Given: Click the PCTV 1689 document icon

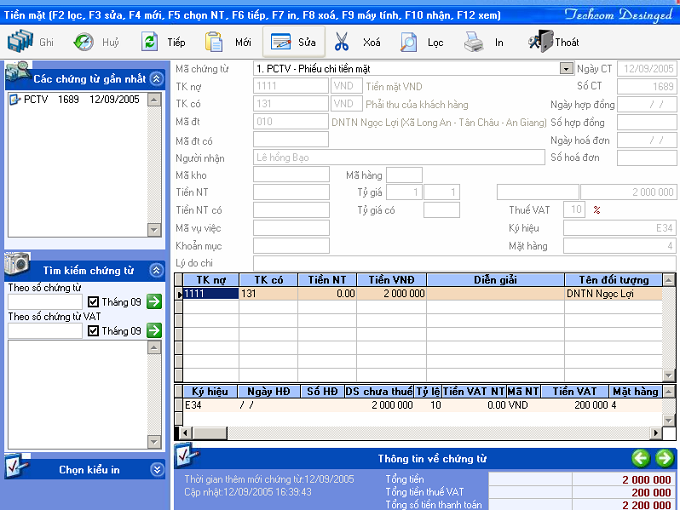Looking at the screenshot, I should pyautogui.click(x=15, y=100).
